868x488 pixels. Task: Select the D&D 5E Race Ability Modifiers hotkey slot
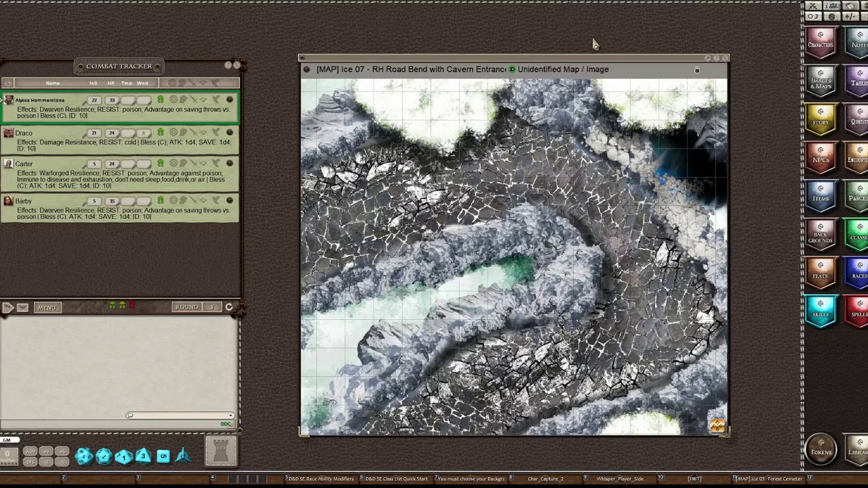tap(321, 479)
